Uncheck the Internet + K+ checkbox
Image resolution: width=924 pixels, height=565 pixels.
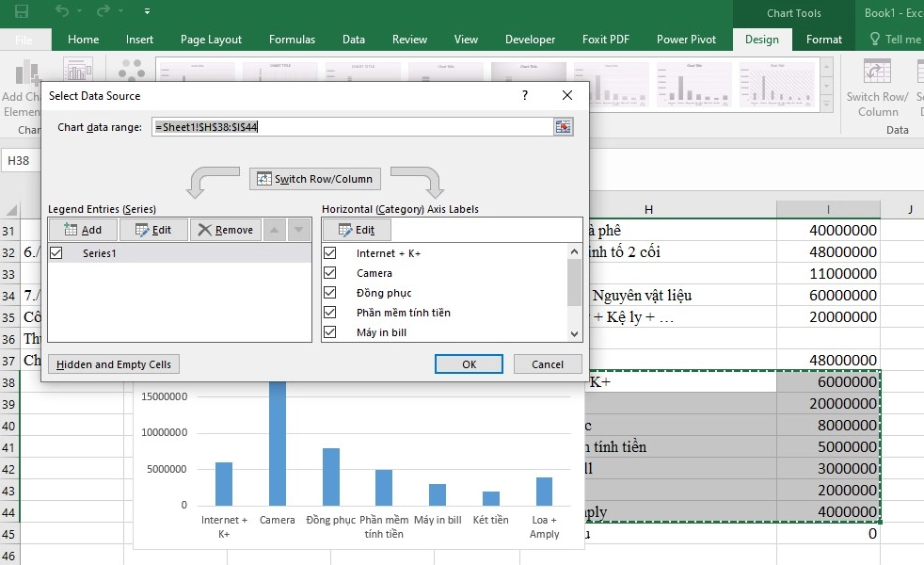coord(330,253)
